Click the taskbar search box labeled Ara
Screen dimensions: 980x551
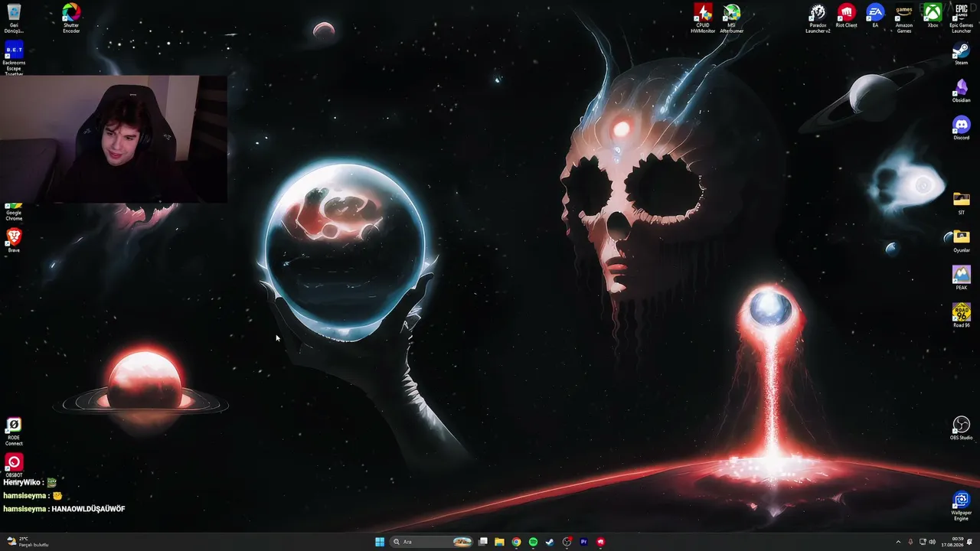432,542
